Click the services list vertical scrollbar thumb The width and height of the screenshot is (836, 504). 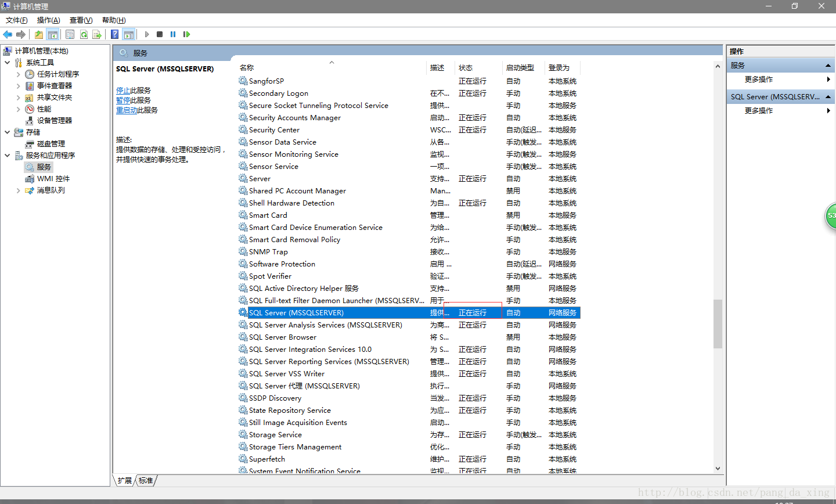(718, 323)
